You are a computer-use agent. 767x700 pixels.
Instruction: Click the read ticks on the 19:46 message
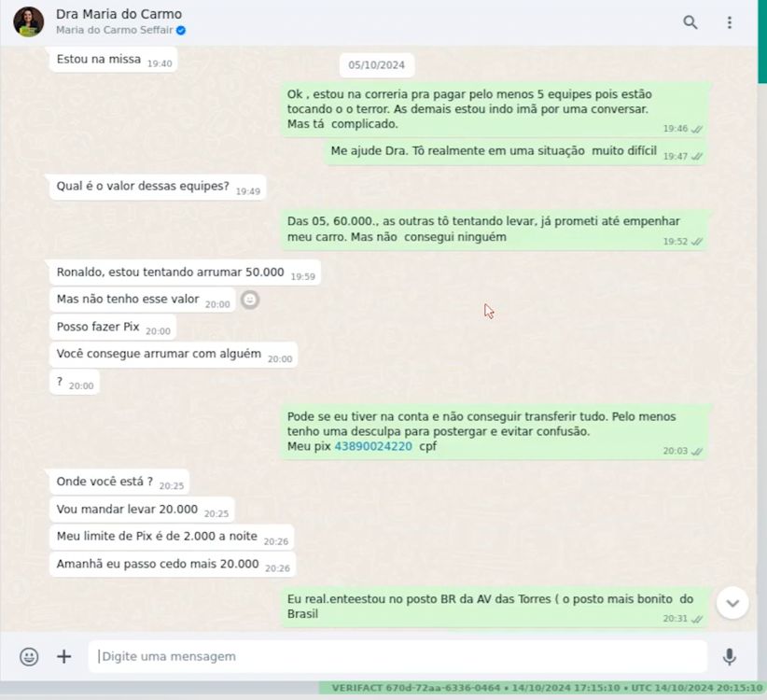coord(698,129)
